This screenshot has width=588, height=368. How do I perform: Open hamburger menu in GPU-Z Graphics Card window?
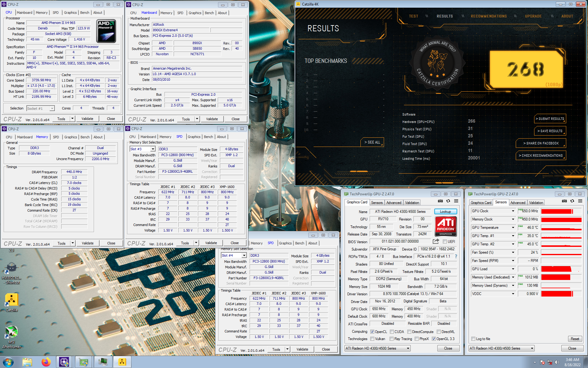pyautogui.click(x=456, y=201)
